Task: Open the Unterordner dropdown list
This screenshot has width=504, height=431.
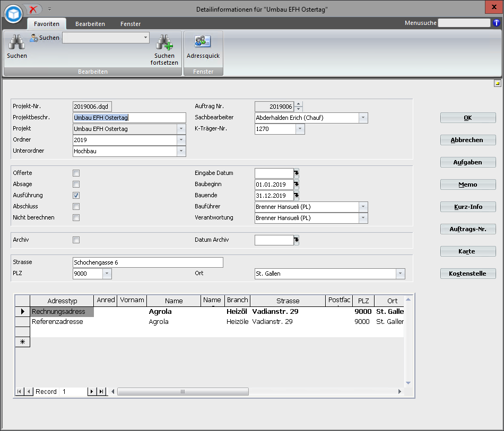Action: [181, 151]
